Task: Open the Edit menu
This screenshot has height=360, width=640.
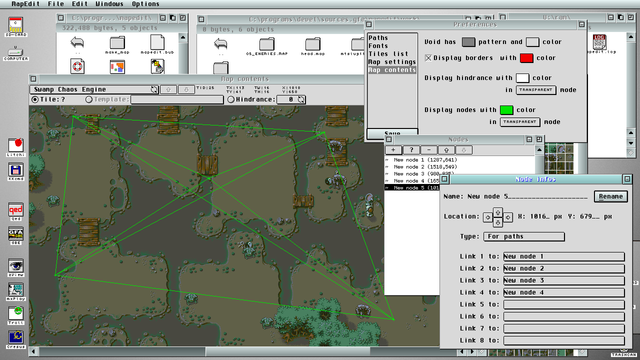Action: pos(80,4)
